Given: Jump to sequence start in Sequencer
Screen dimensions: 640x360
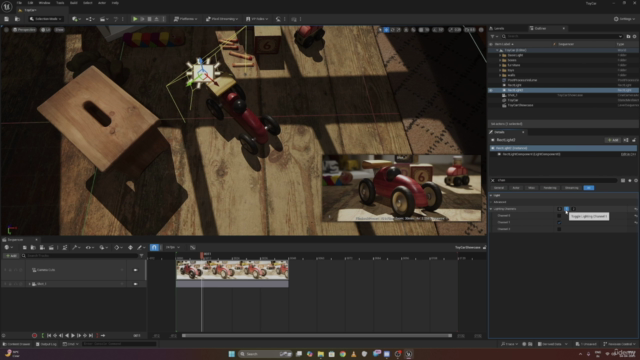Looking at the screenshot, I should coord(49,336).
